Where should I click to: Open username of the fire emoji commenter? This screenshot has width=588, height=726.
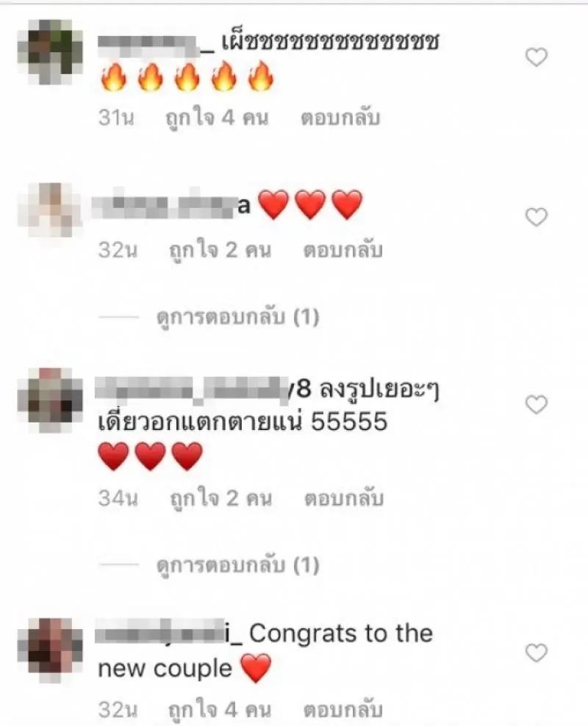[x=157, y=43]
